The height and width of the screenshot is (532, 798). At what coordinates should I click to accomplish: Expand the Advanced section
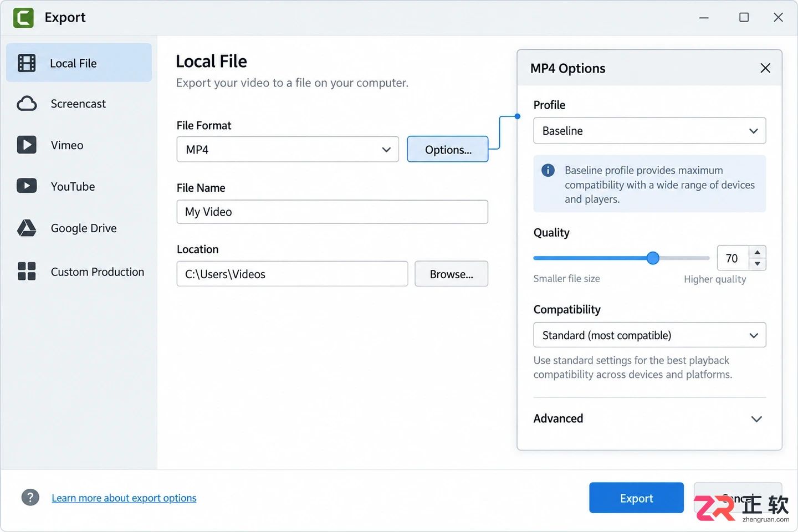[649, 418]
